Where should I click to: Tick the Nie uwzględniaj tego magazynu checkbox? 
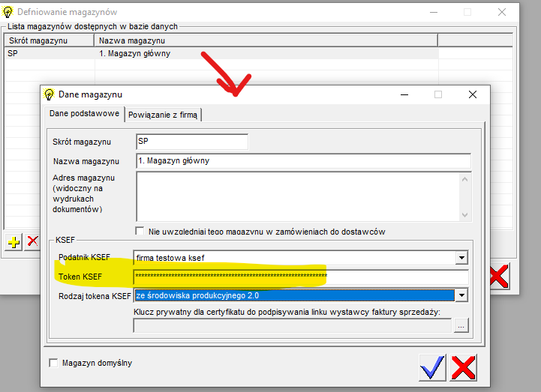pyautogui.click(x=140, y=232)
